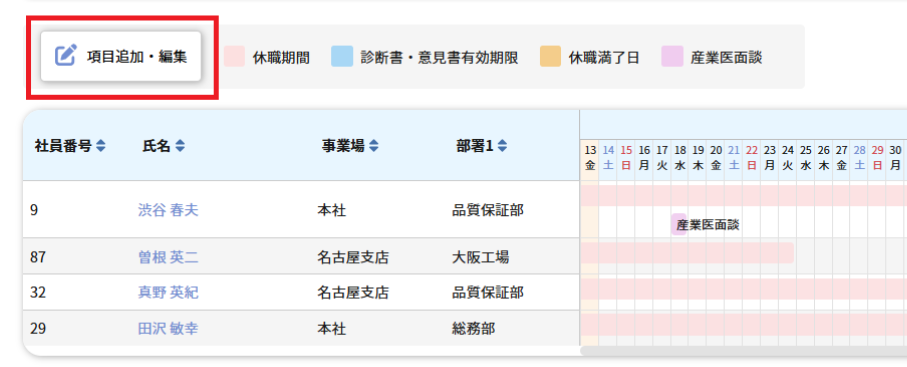Click 田沢 敏幸's pink leave period bar

click(x=743, y=325)
